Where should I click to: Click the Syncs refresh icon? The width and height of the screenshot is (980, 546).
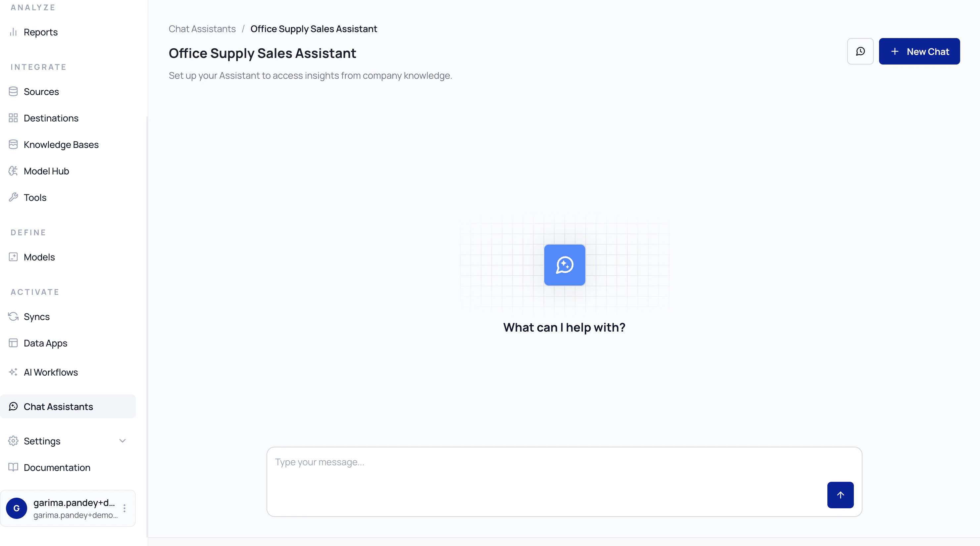coord(13,316)
